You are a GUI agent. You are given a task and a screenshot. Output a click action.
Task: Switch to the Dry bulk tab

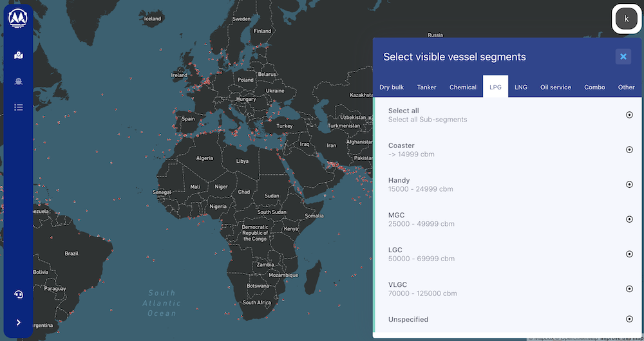[392, 87]
